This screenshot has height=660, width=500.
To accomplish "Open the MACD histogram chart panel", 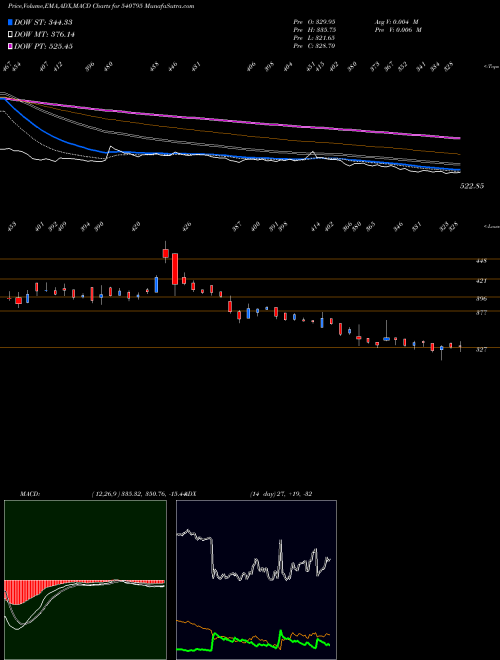I will click(85, 580).
